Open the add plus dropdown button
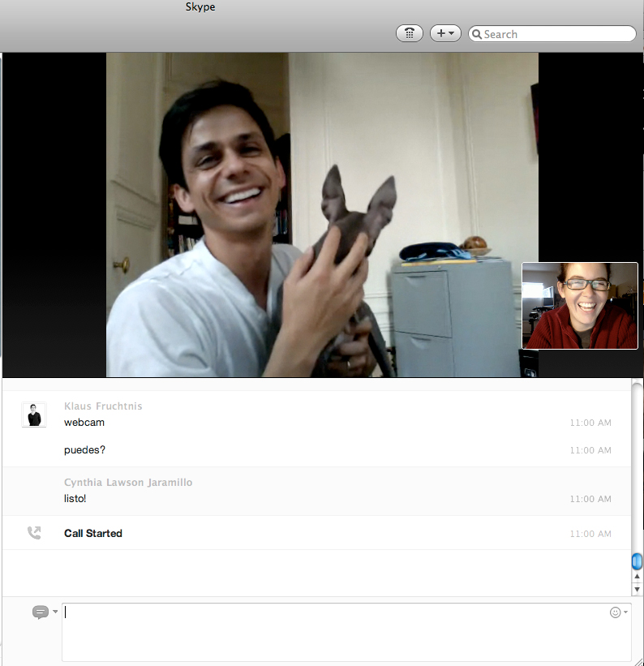Screen dimensions: 644x666 point(445,33)
